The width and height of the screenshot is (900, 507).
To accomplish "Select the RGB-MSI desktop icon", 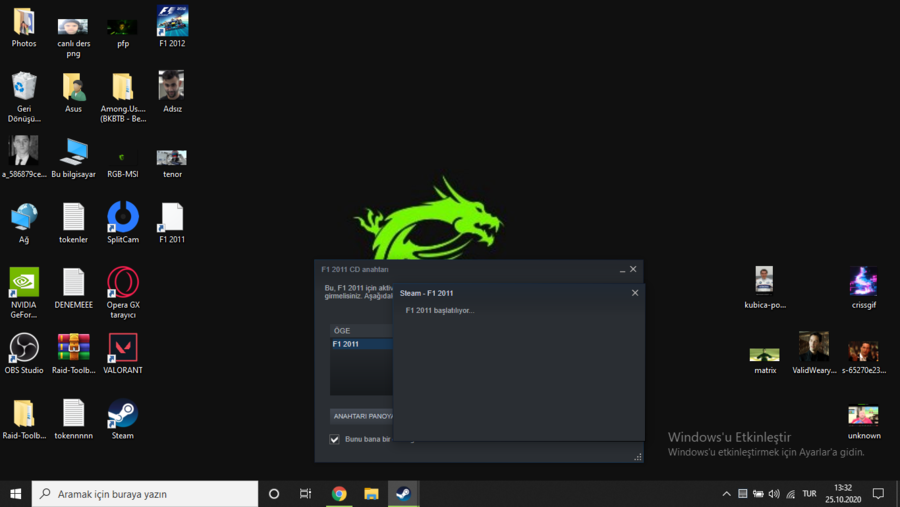I will click(x=122, y=163).
